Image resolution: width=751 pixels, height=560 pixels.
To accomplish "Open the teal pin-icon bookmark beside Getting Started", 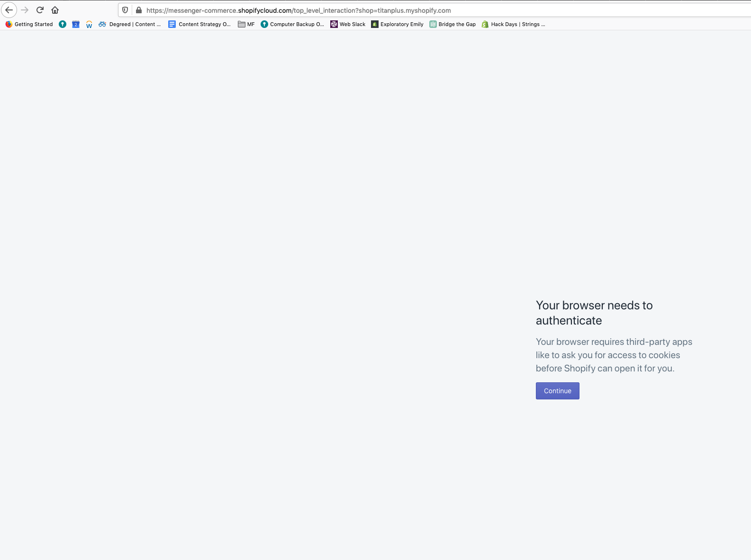I will [x=63, y=24].
